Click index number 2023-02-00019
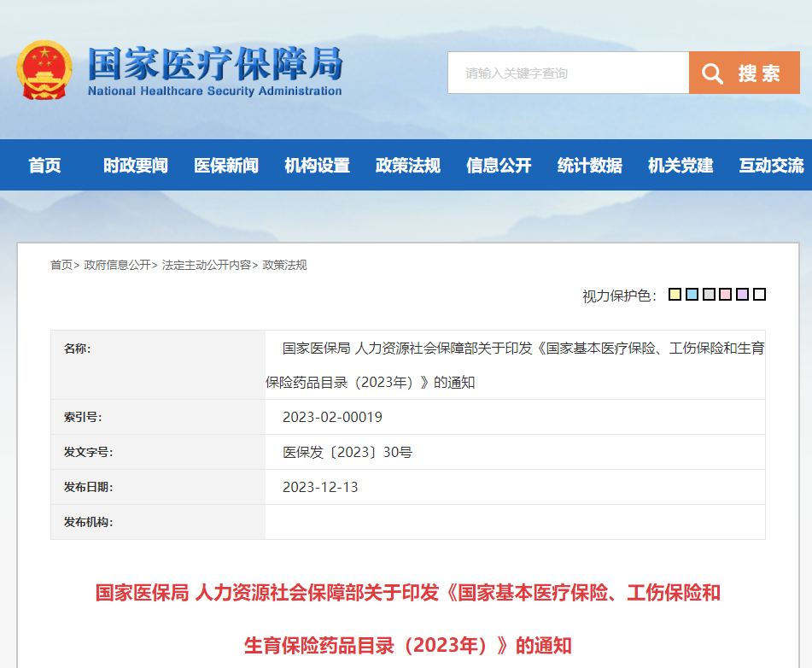Image resolution: width=812 pixels, height=668 pixels. click(x=332, y=417)
